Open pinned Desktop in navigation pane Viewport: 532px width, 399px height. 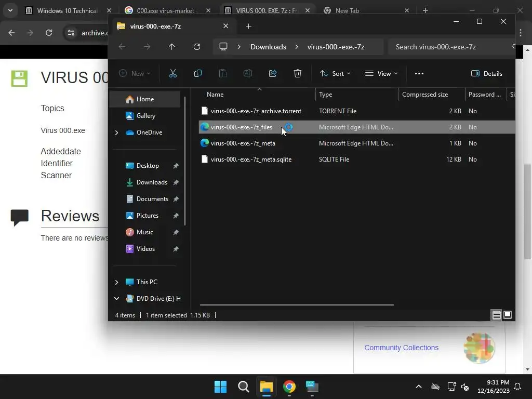click(147, 166)
